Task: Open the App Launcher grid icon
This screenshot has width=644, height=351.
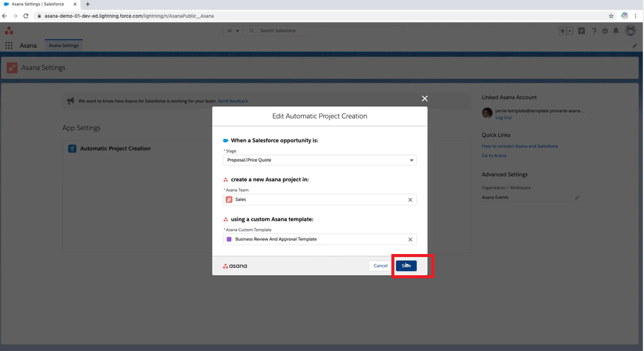Action: [8, 45]
